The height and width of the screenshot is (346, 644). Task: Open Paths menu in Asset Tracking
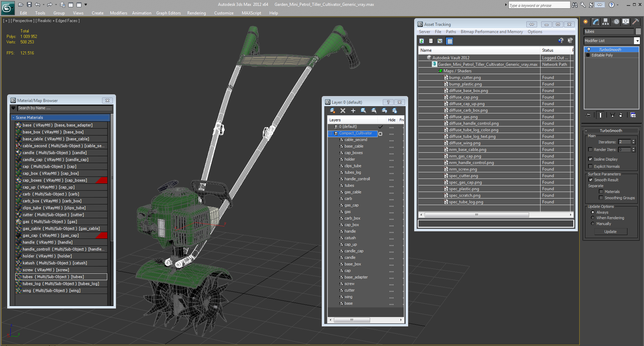tap(451, 32)
